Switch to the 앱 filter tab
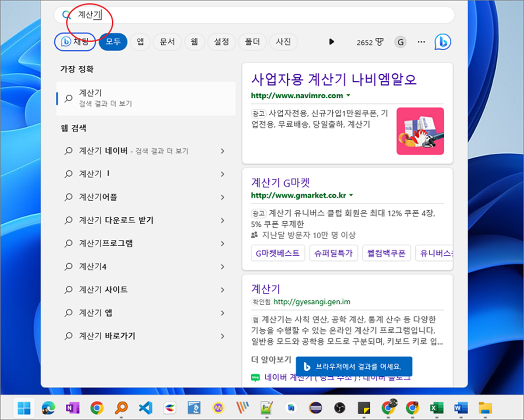Screen dimensions: 524x420 (x=140, y=42)
